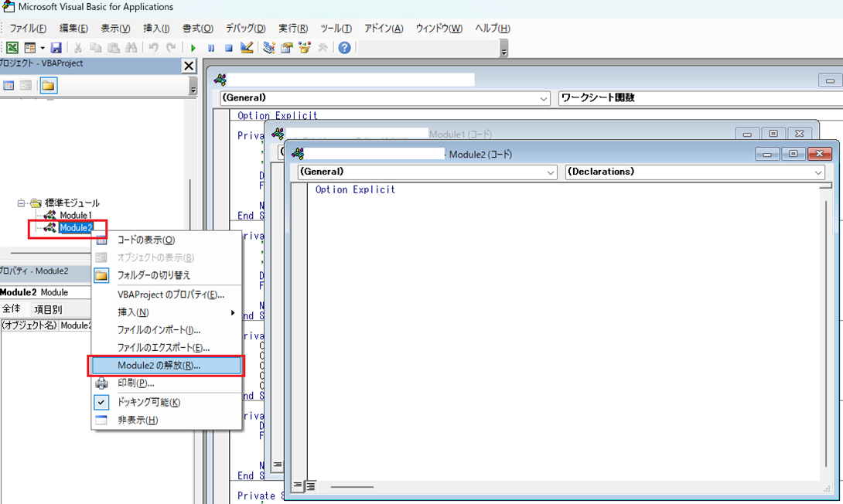Click the Undo arrow icon
The image size is (843, 504).
click(154, 48)
